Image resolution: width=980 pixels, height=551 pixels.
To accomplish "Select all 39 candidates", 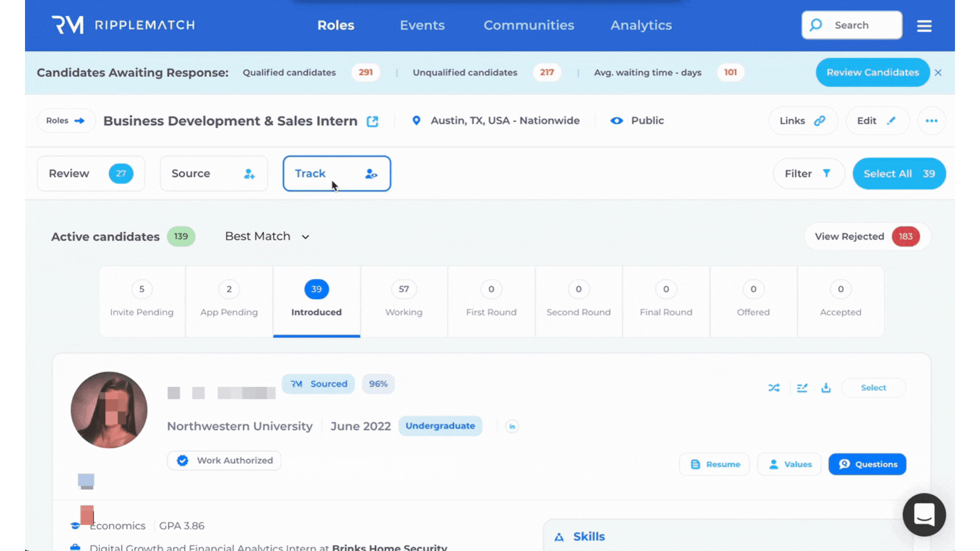I will 899,173.
